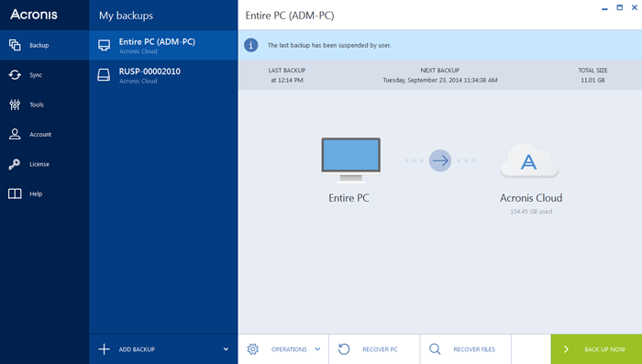Click the plus icon for Add Backup
642x364 pixels.
[104, 349]
